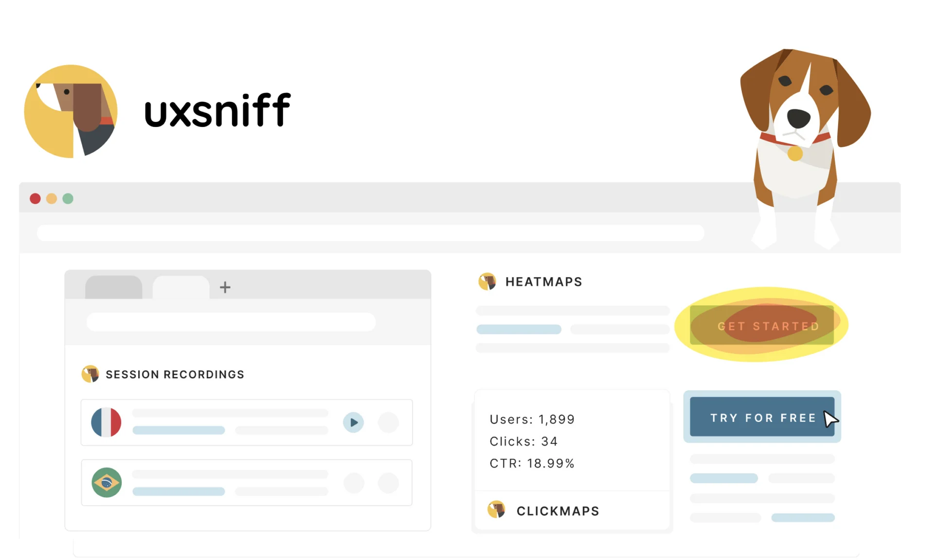Click the green window maximize dot

(68, 199)
